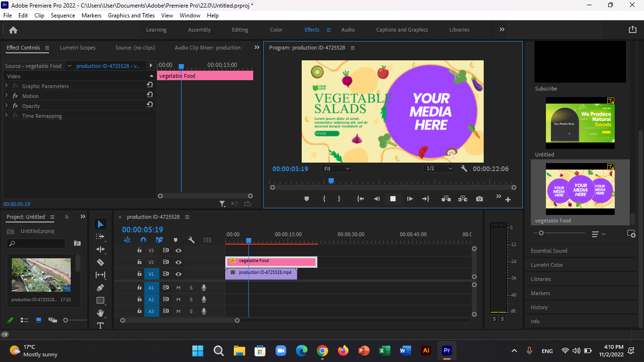Mute audio track A1
This screenshot has height=362, width=644.
coord(178,288)
